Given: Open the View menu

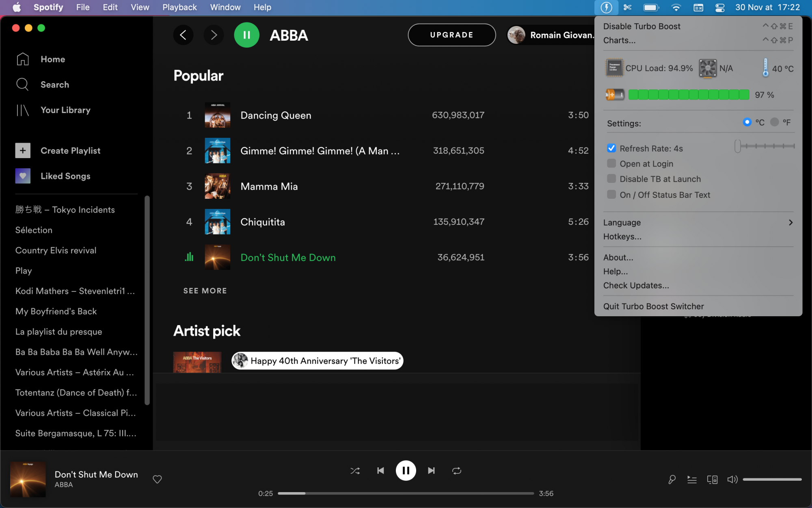Looking at the screenshot, I should pos(140,7).
